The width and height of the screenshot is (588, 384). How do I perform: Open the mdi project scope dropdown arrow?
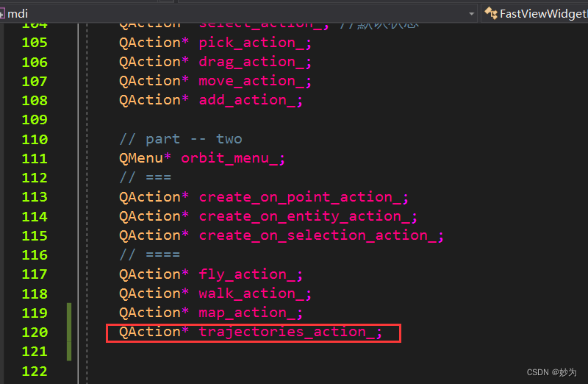[x=471, y=14]
